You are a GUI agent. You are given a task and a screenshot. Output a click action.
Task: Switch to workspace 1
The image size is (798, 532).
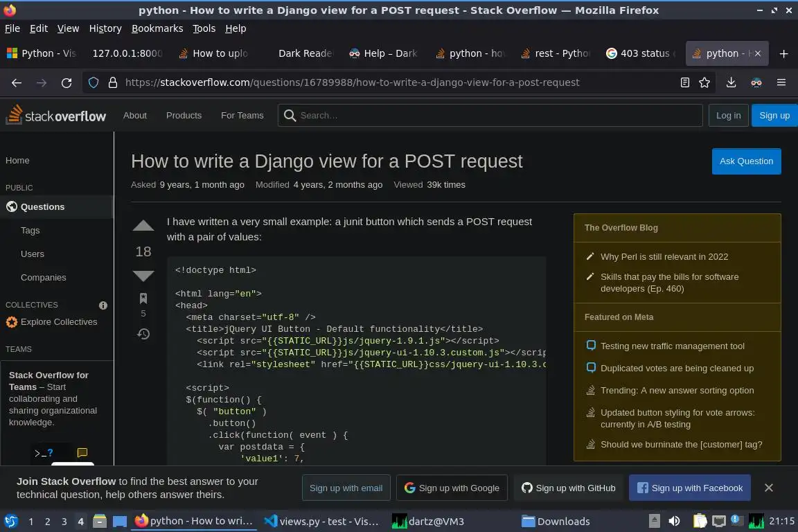(x=30, y=522)
